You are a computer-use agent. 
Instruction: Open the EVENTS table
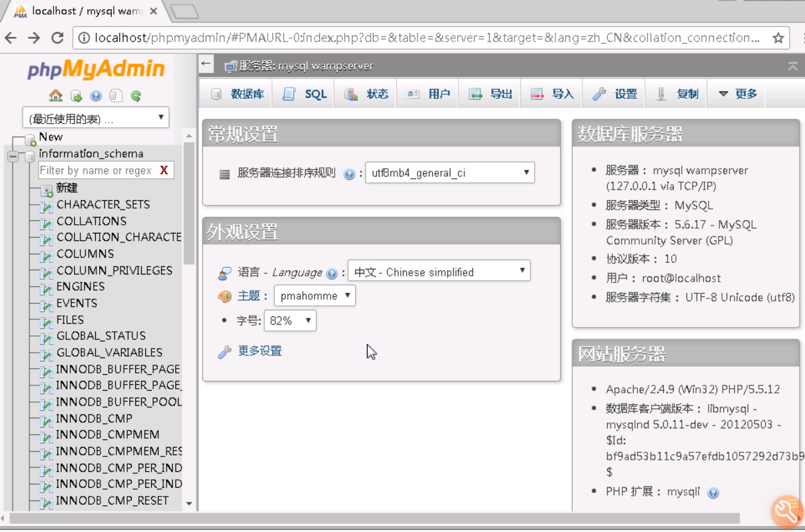(x=76, y=303)
